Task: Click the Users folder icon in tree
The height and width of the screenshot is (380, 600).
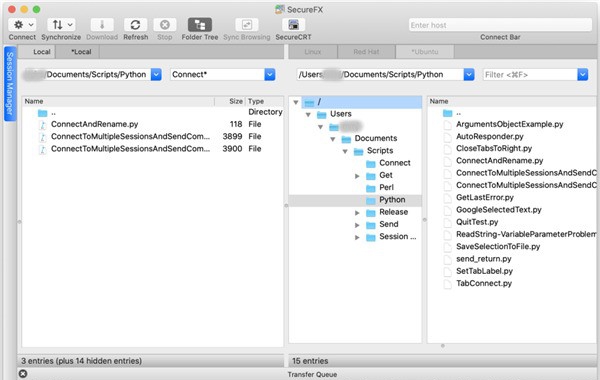Action: pos(322,114)
